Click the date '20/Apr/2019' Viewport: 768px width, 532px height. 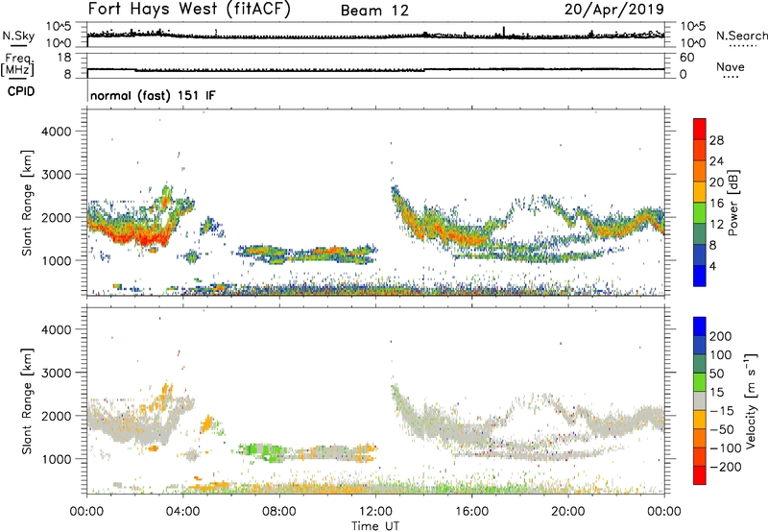point(614,10)
